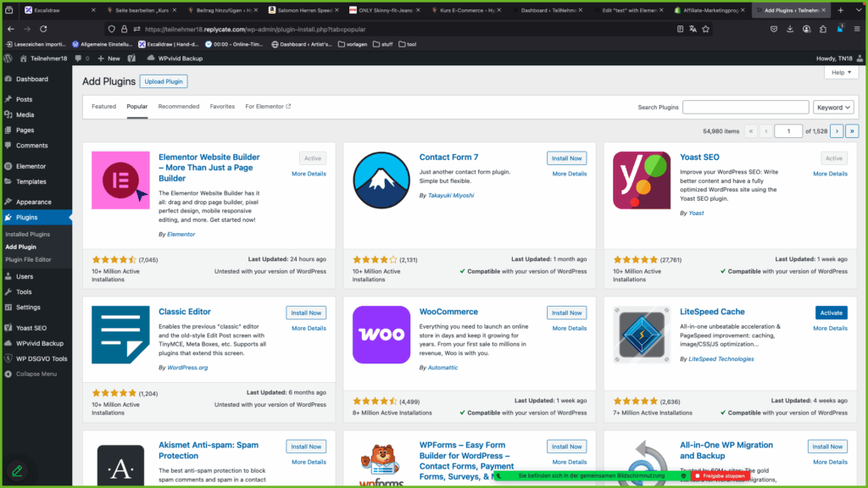Click the green pencil icon at bottom left
The image size is (868, 488).
(x=17, y=471)
